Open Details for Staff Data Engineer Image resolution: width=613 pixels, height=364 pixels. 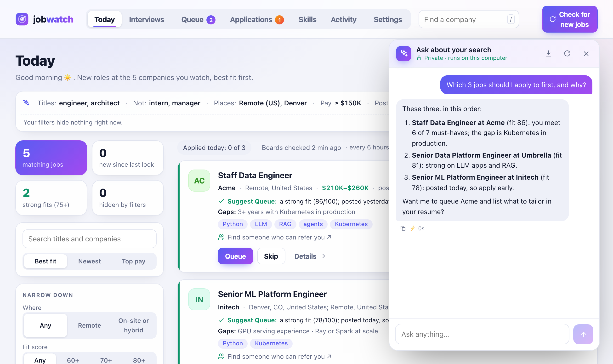tap(309, 256)
